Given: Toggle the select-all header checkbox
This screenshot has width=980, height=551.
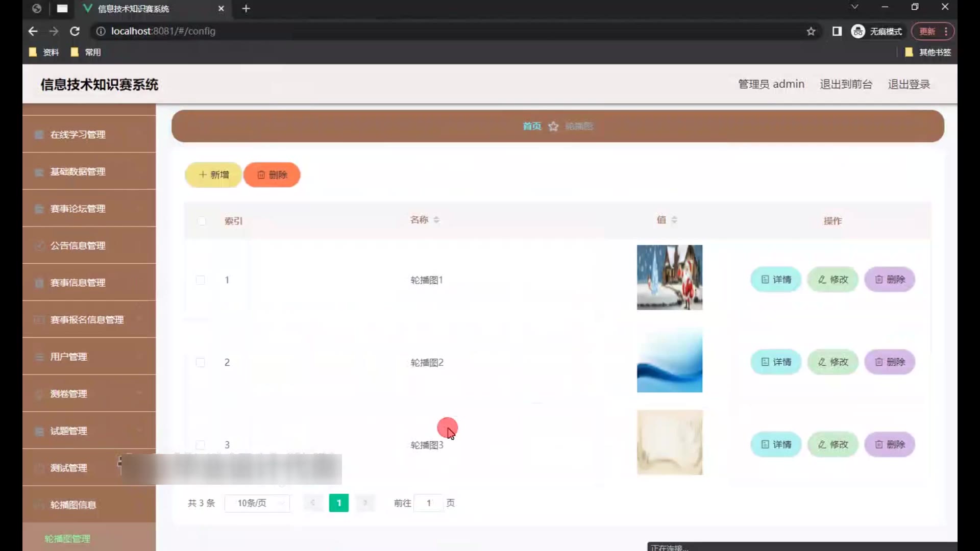Looking at the screenshot, I should pos(202,221).
